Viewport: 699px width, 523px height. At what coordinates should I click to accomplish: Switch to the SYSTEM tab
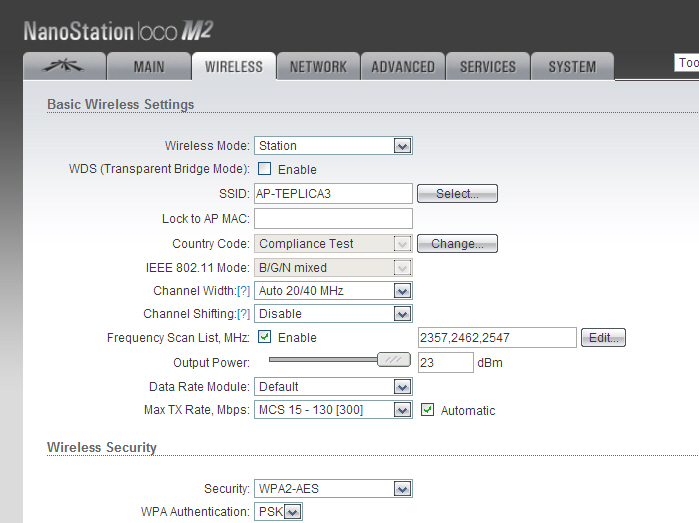click(x=572, y=66)
